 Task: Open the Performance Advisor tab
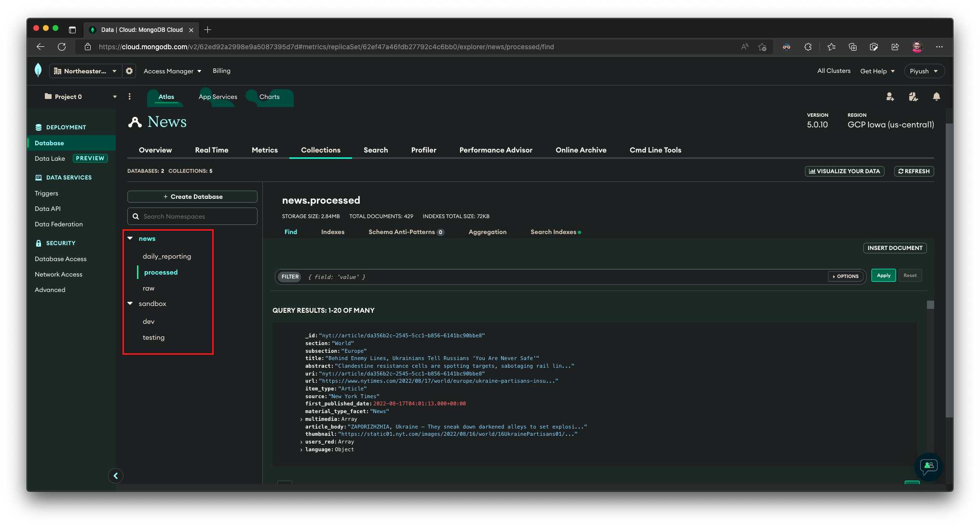(x=496, y=150)
